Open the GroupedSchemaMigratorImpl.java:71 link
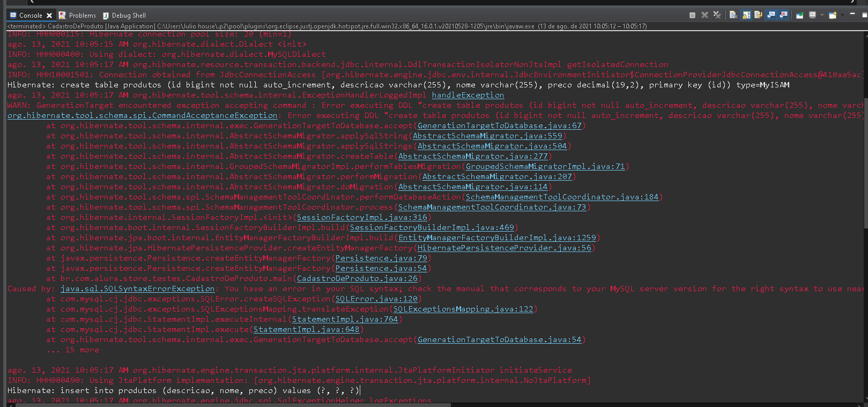The image size is (868, 407). pyautogui.click(x=545, y=166)
